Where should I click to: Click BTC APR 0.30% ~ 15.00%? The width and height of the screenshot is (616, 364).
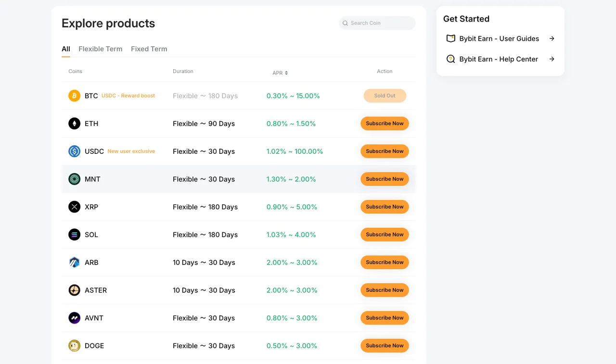pos(293,96)
